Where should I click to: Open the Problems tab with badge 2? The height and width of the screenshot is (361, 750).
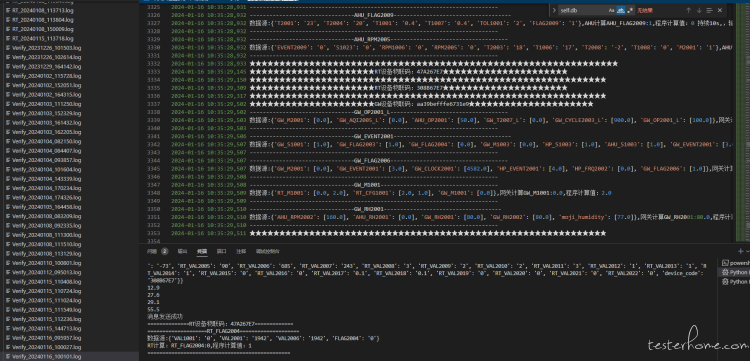coord(158,251)
